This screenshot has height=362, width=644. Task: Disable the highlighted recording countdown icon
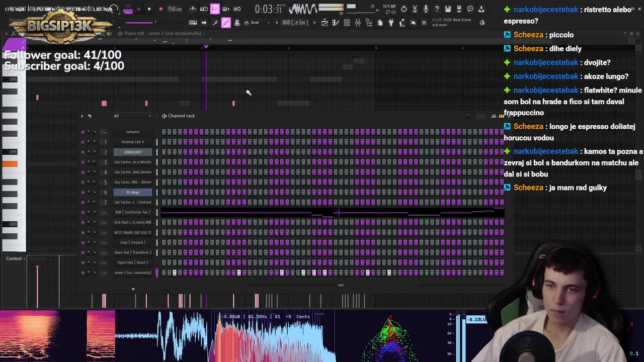(214, 9)
